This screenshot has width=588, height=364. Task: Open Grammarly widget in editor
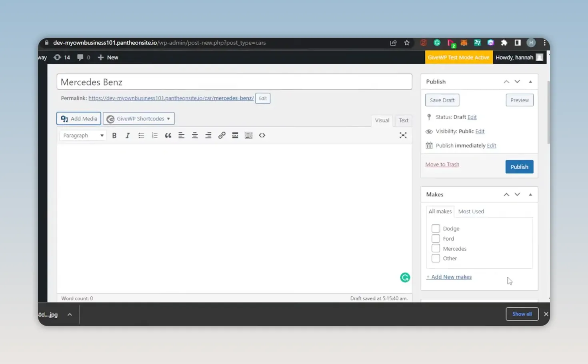click(405, 278)
